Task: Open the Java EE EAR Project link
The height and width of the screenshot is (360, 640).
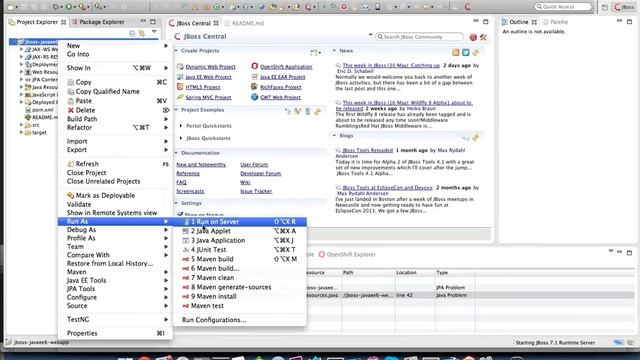Action: 282,77
